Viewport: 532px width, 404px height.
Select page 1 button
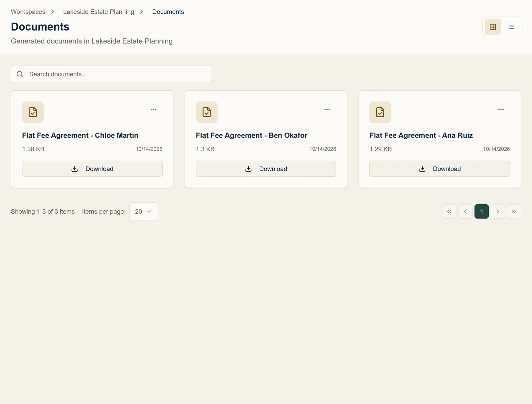click(481, 212)
